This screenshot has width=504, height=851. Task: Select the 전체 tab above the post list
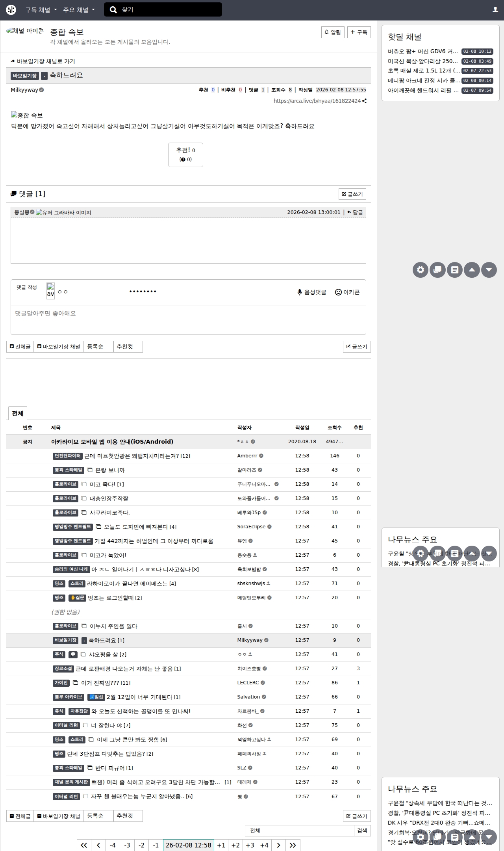(x=18, y=413)
